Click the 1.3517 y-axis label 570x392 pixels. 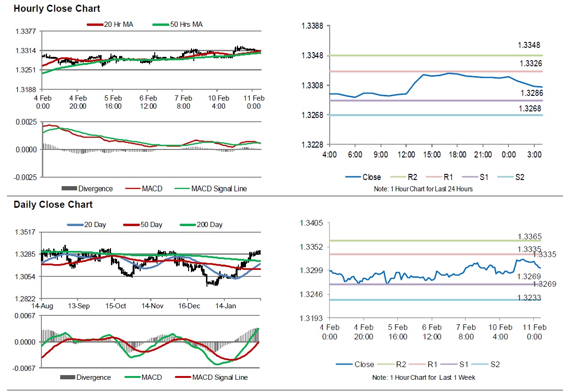26,232
